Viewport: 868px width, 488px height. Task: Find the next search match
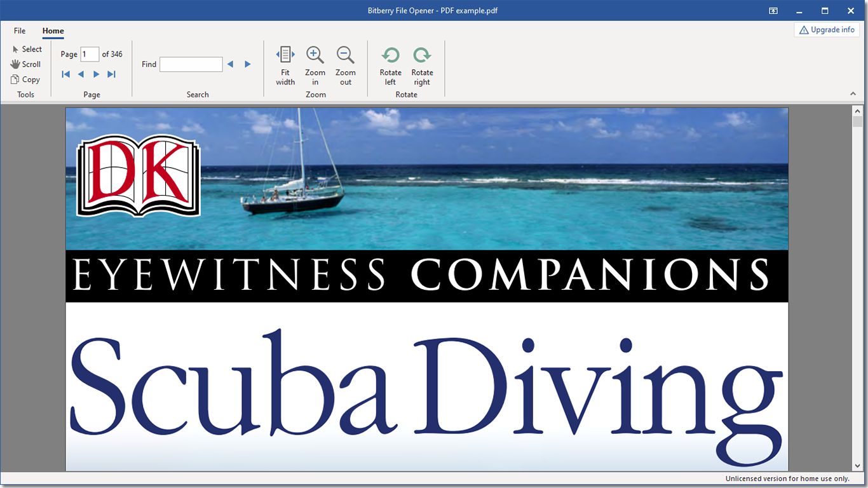247,64
